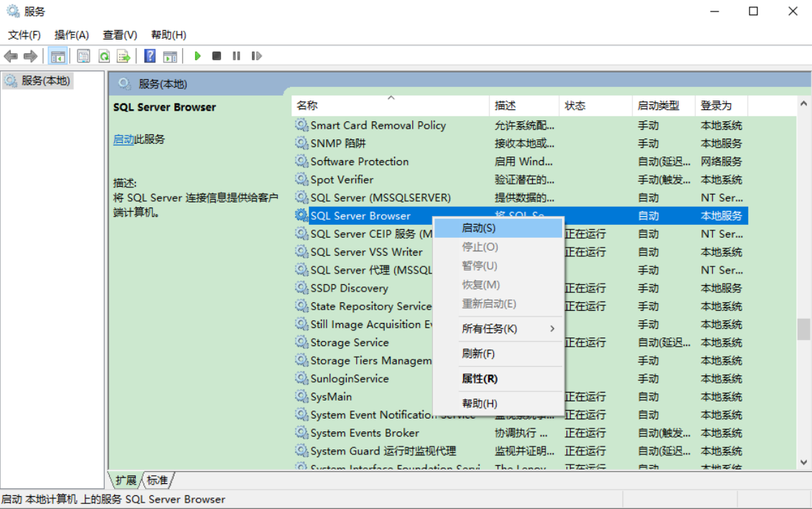Viewport: 812px width, 509px height.
Task: Click the vertical scrollbar thumb
Action: point(803,330)
